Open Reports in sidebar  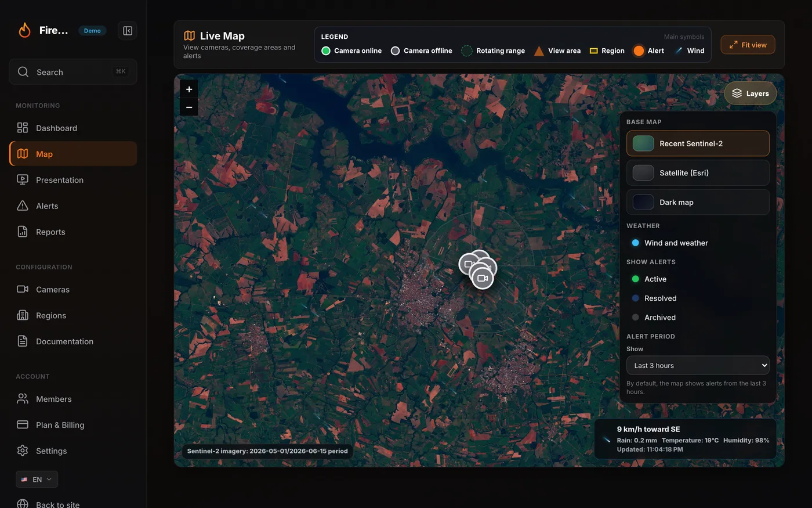tap(73, 232)
